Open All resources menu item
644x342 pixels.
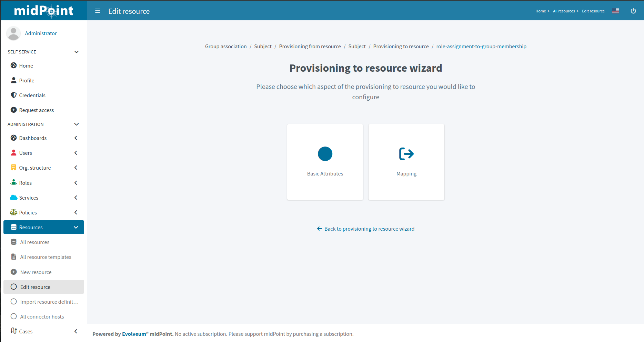[35, 242]
